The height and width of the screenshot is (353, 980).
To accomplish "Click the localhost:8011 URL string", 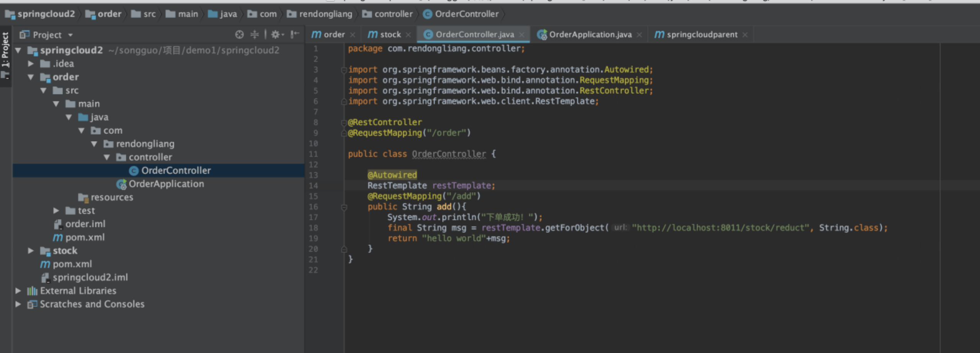I will tap(720, 228).
